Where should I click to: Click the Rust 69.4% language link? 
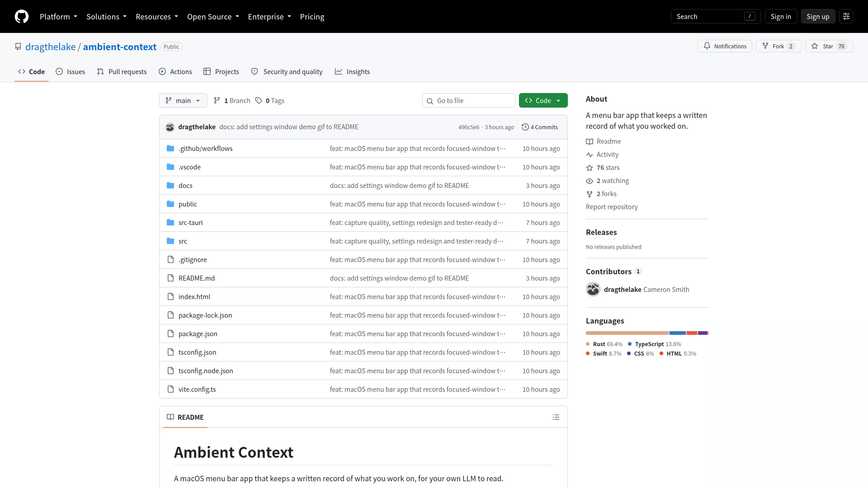tap(604, 344)
